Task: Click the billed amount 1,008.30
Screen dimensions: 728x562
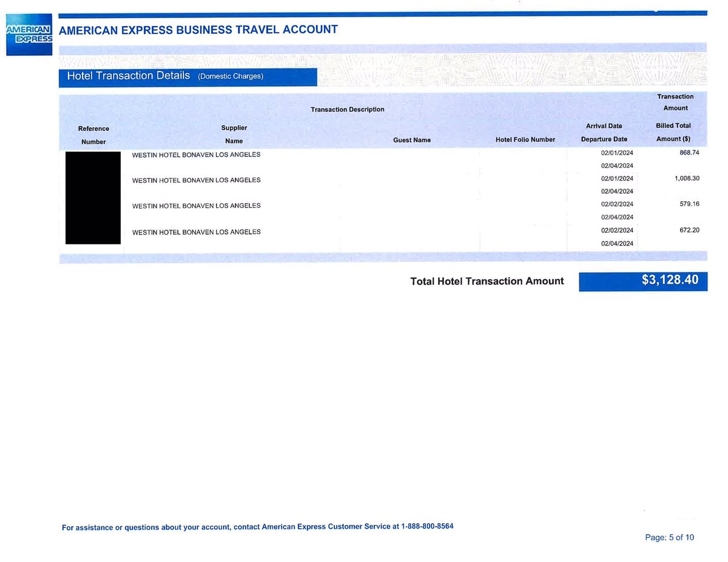Action: (x=687, y=179)
